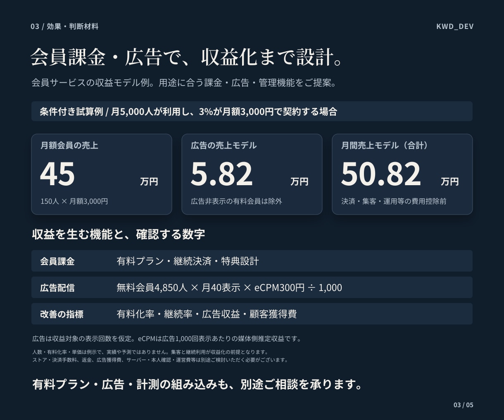The height and width of the screenshot is (420, 504).
Task: Click the '45' revenue figure
Action: [x=57, y=174]
